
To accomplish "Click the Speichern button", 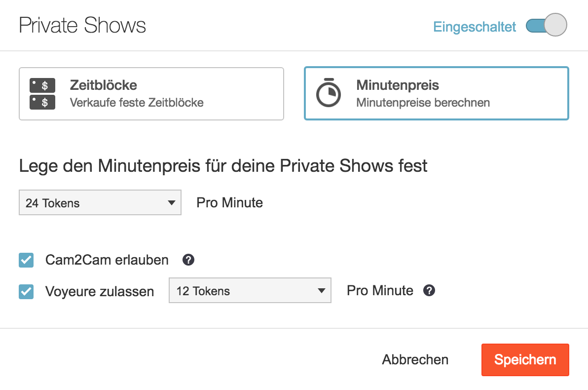I will point(525,360).
